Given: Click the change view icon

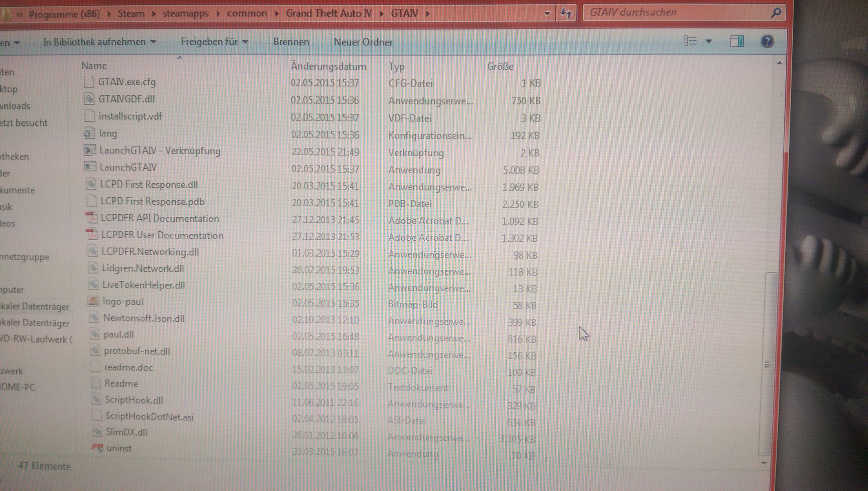Looking at the screenshot, I should click(690, 41).
